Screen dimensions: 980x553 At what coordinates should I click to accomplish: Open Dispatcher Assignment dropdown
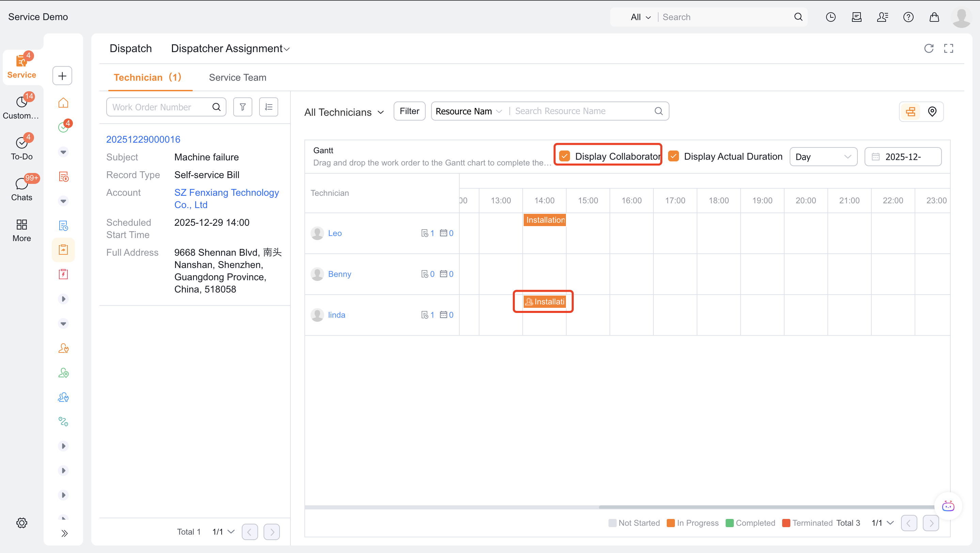[230, 49]
